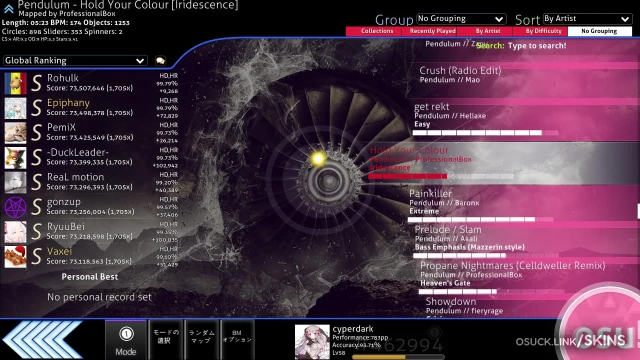Open Epiphany's avatar thumbnail
This screenshot has width=640, height=360.
[15, 108]
